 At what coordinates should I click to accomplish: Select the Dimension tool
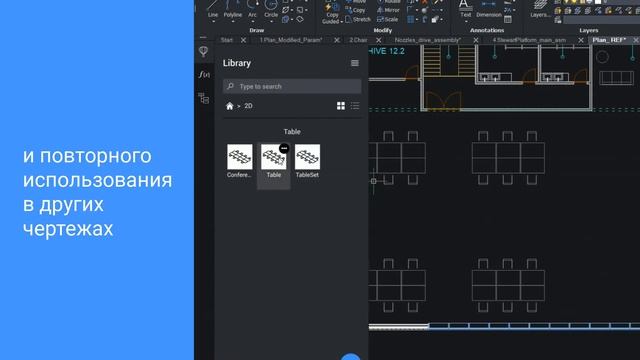pos(489,9)
